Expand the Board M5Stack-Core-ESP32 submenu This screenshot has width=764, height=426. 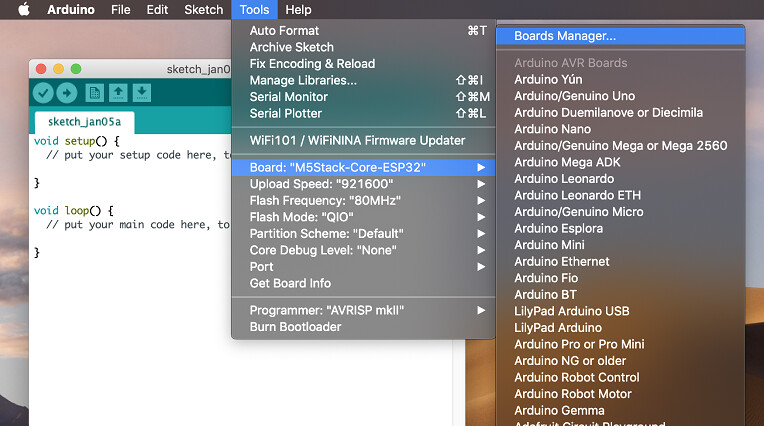pyautogui.click(x=363, y=168)
